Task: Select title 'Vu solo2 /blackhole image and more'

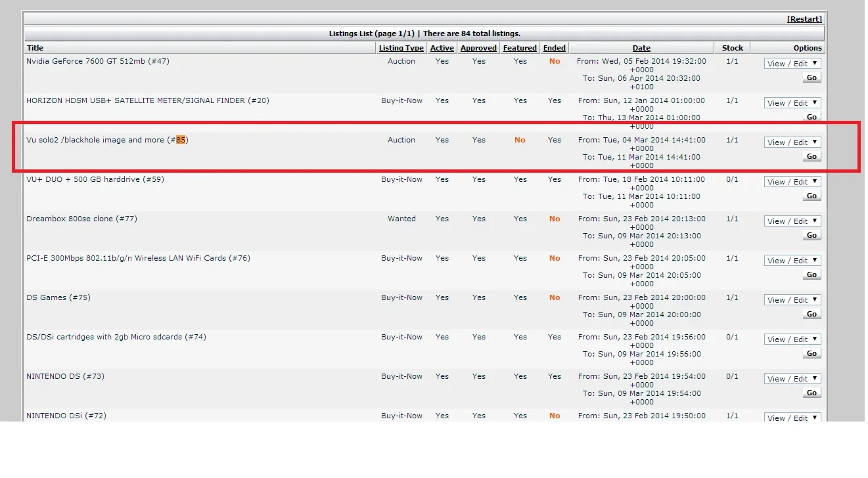Action: point(95,140)
